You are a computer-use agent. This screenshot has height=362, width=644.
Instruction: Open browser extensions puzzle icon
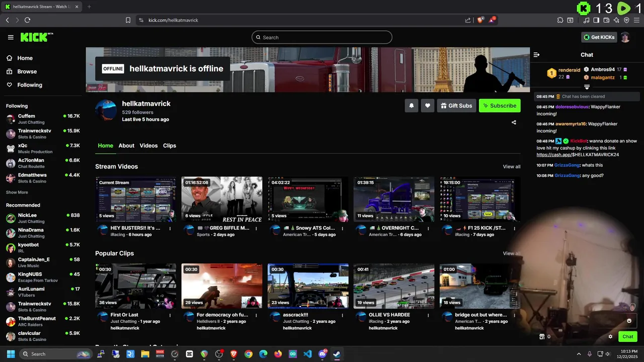(x=560, y=20)
